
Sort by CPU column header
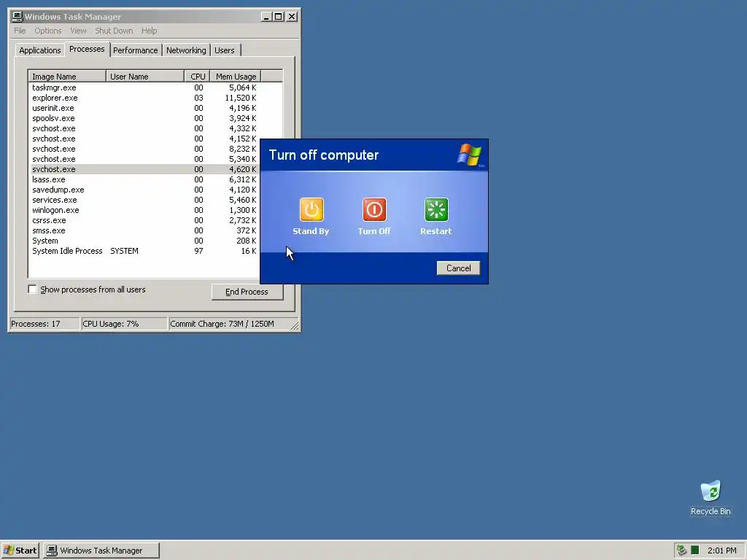click(x=197, y=76)
